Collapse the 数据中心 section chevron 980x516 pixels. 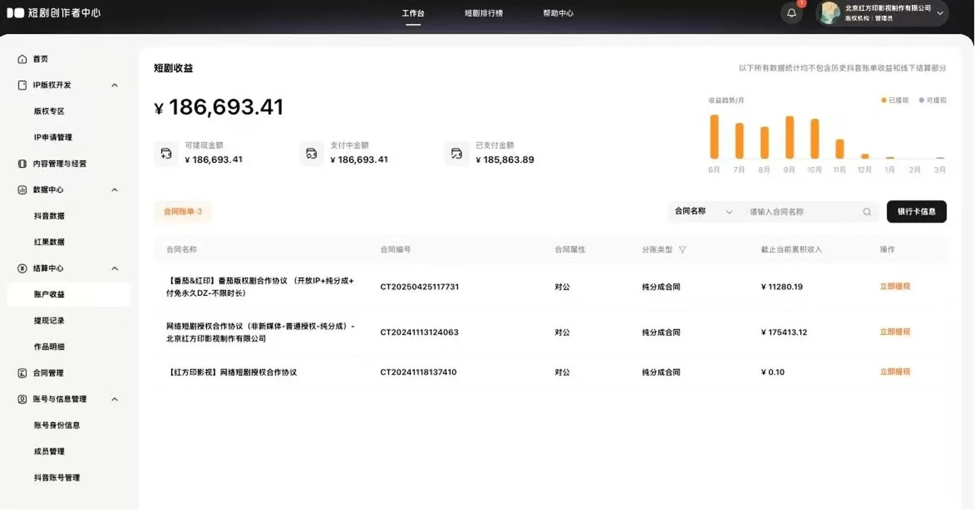(x=114, y=190)
